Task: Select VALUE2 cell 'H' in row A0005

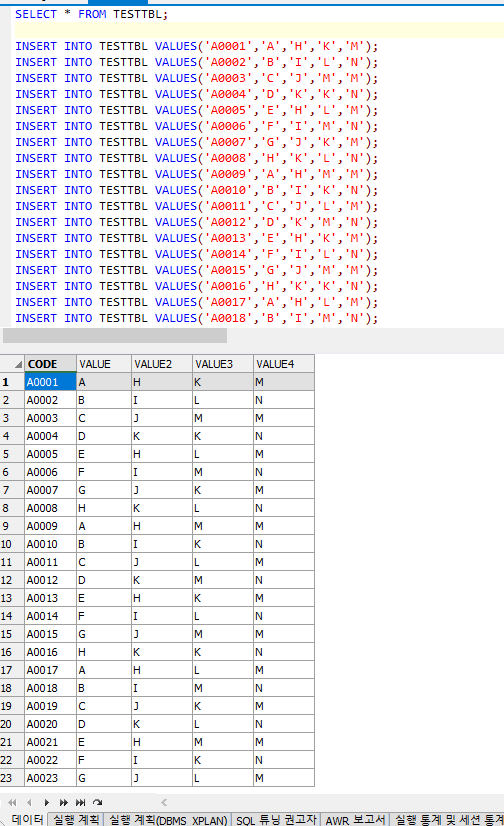Action: [x=162, y=454]
